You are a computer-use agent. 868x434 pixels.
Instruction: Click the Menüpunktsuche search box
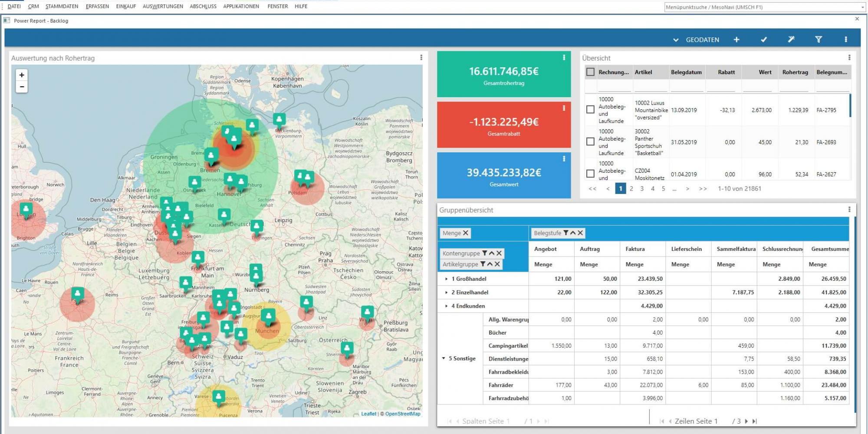(762, 7)
